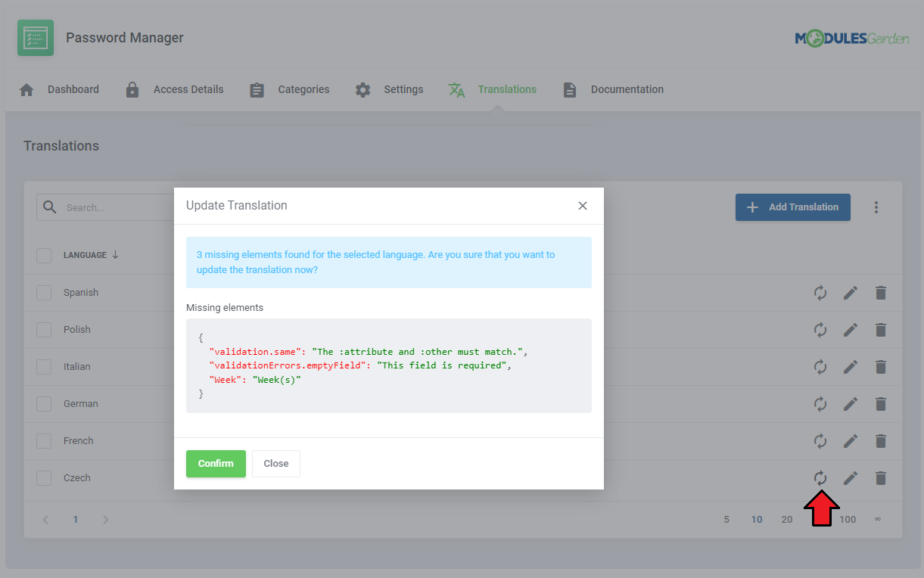Click the Search input field
924x578 pixels.
click(x=105, y=207)
